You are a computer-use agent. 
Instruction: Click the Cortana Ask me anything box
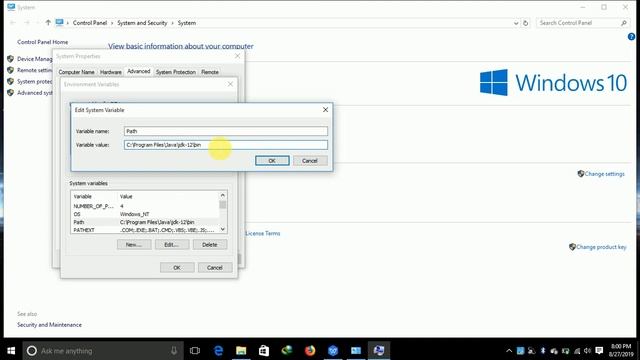[102, 351]
